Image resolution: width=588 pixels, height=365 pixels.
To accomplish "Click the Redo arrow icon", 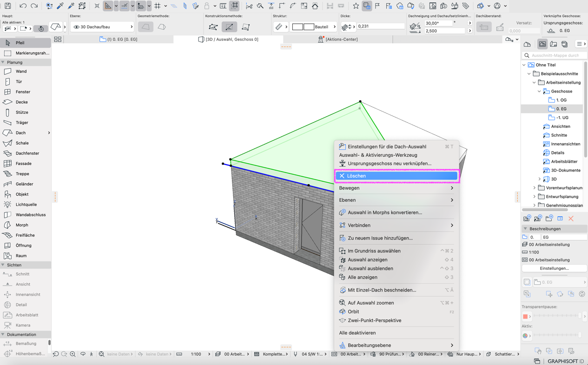I will click(x=34, y=6).
